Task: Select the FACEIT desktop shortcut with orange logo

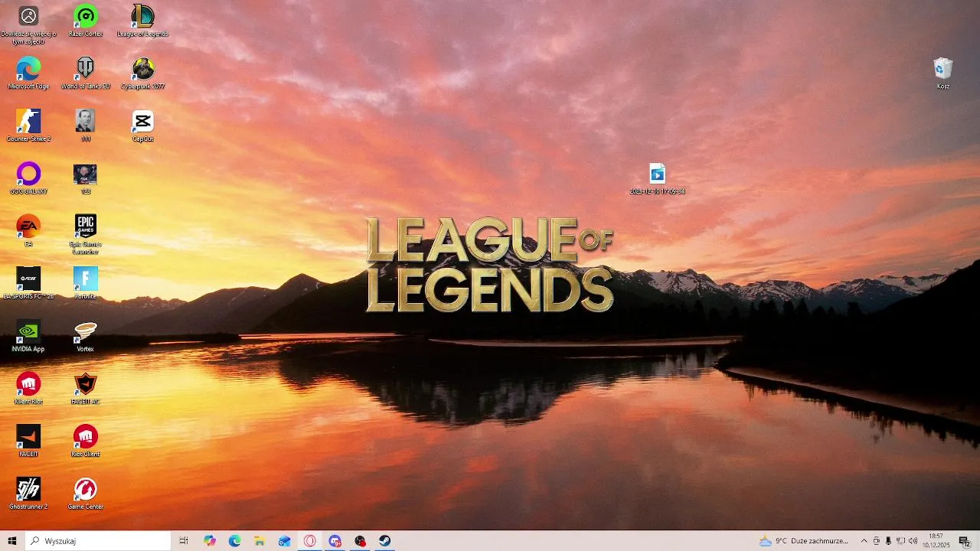Action: [x=28, y=441]
